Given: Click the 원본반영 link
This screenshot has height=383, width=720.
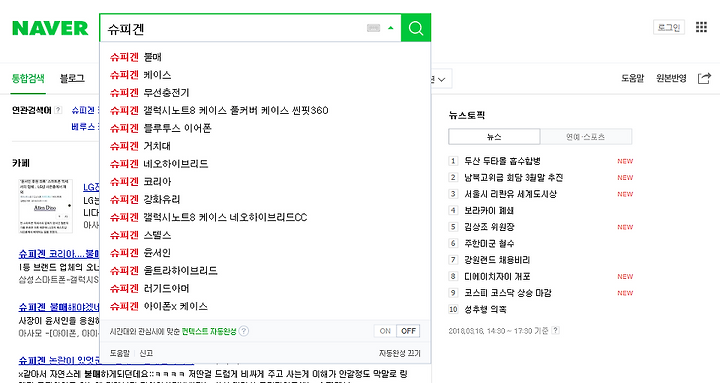Looking at the screenshot, I should pyautogui.click(x=671, y=79).
